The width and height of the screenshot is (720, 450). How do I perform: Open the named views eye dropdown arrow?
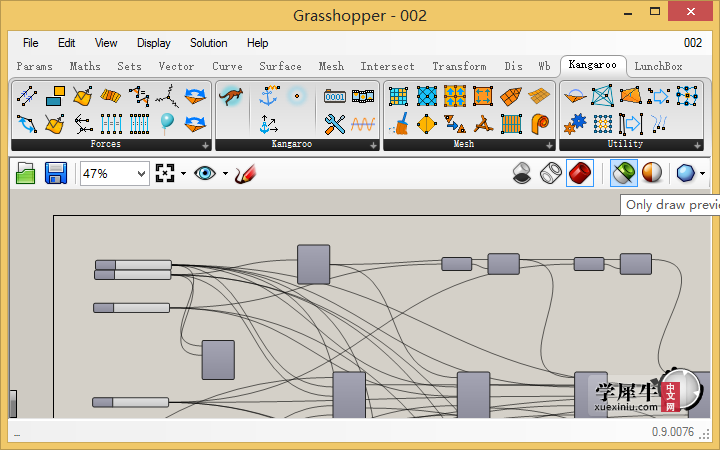click(225, 174)
